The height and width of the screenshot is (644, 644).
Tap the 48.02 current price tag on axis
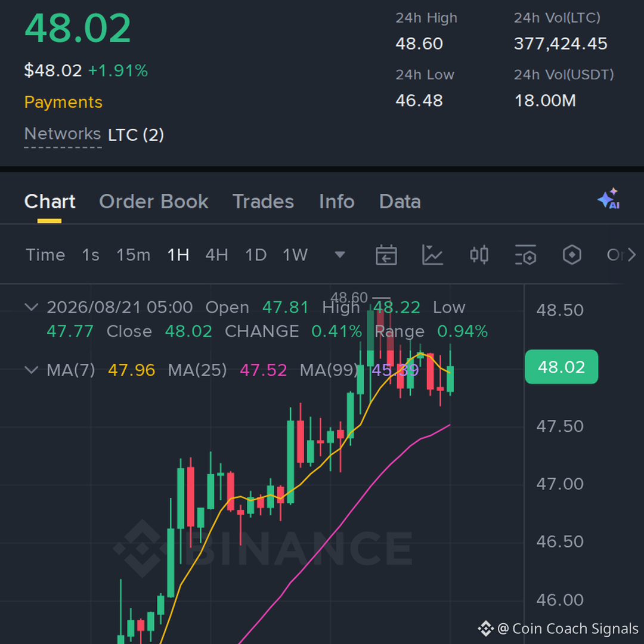(x=562, y=367)
